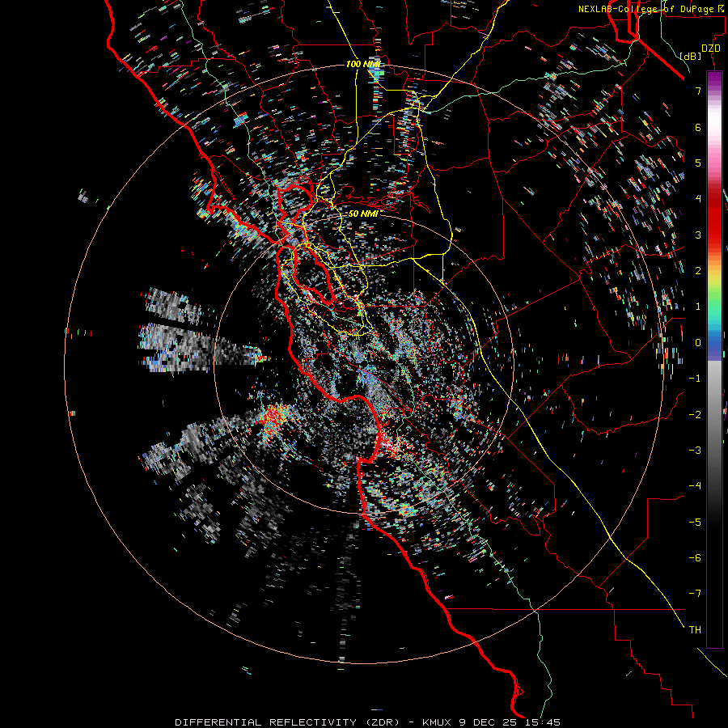728x728 pixels.
Task: Click the ZDR color scale bar
Action: pos(714,359)
